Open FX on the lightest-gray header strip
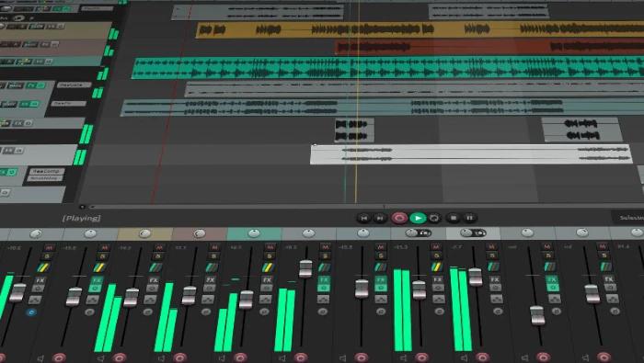 click(495, 279)
